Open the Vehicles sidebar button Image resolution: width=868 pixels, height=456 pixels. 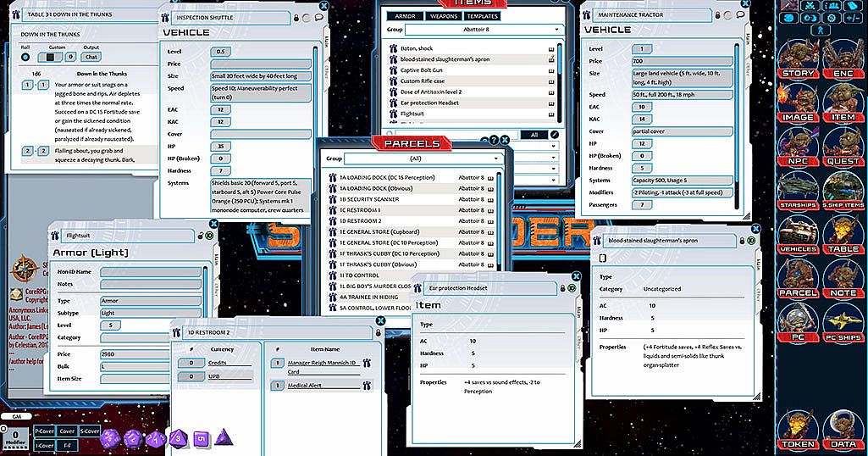tap(798, 235)
